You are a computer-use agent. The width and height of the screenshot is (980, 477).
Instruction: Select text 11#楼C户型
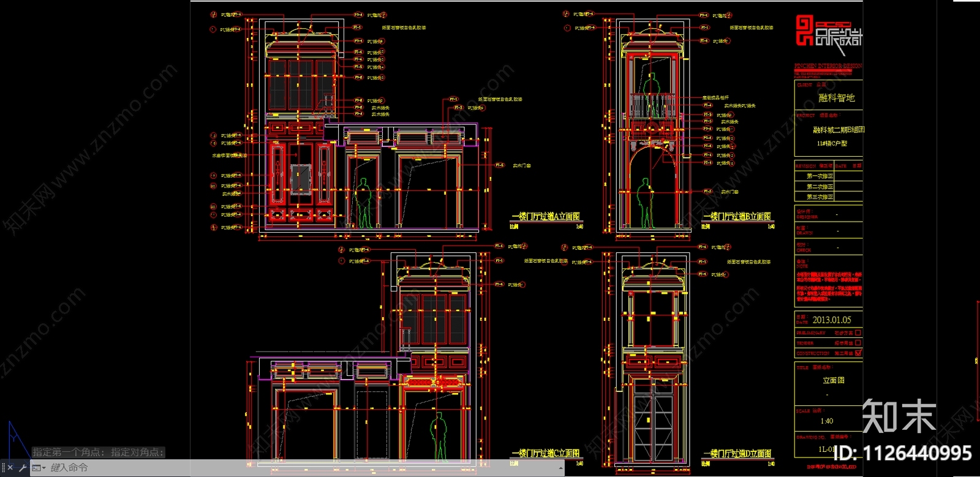[x=832, y=143]
